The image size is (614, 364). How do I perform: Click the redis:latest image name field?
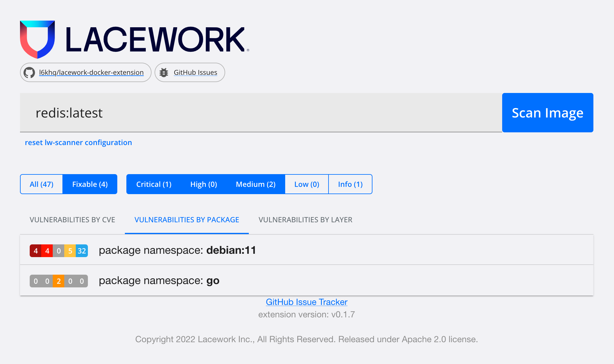click(x=261, y=113)
